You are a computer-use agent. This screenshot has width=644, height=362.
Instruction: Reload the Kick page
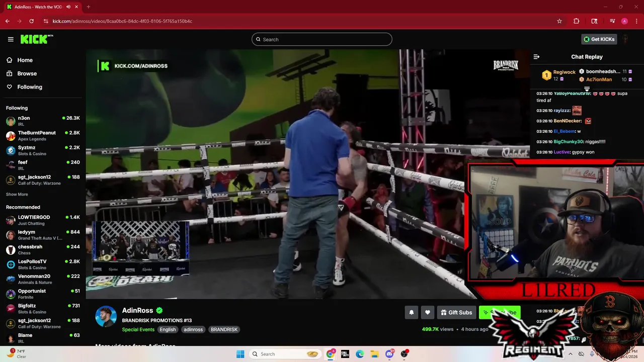pyautogui.click(x=31, y=21)
